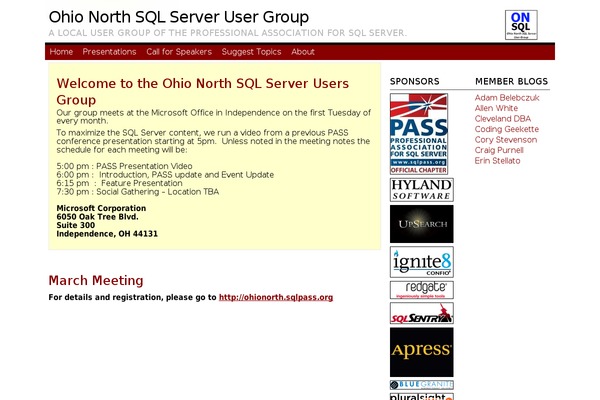The height and width of the screenshot is (400, 600).
Task: Click the Welcome to the Ohio North heading
Action: (202, 91)
